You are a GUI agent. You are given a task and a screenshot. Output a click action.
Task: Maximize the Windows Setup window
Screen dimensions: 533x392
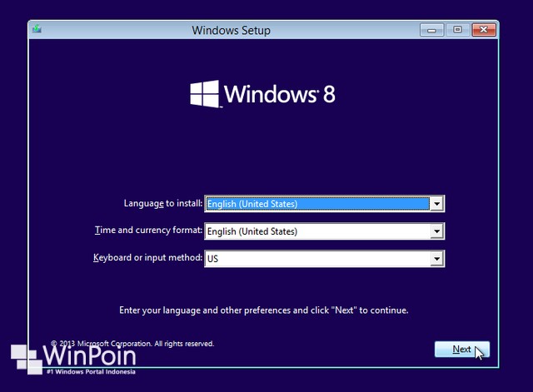tap(457, 30)
